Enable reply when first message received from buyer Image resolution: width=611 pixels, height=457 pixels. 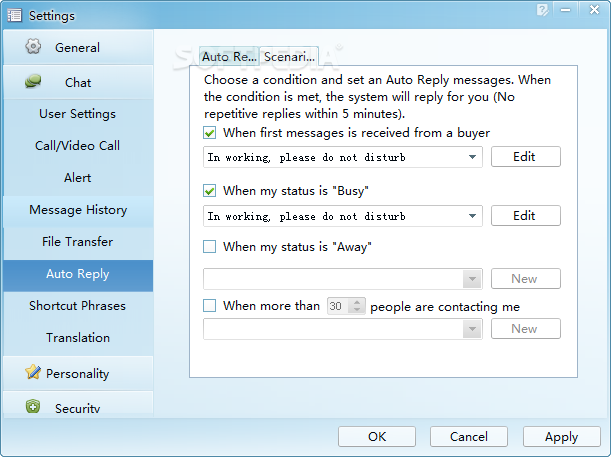(x=210, y=133)
